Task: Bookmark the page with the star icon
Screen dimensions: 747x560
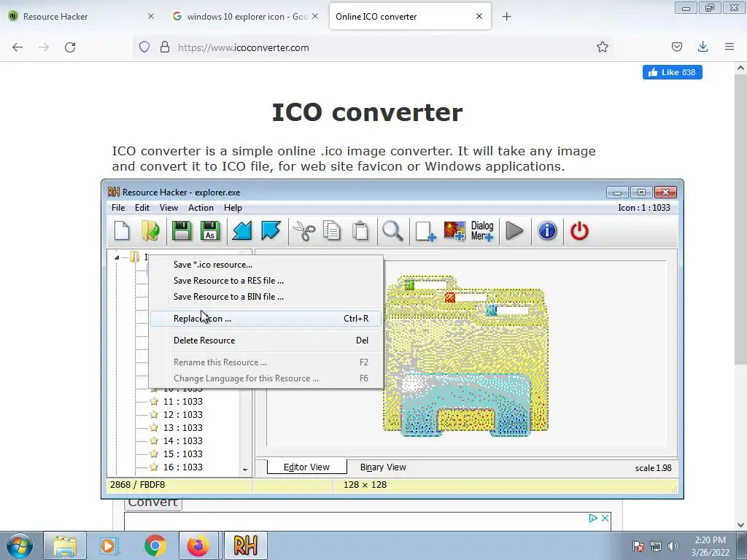Action: (x=602, y=47)
